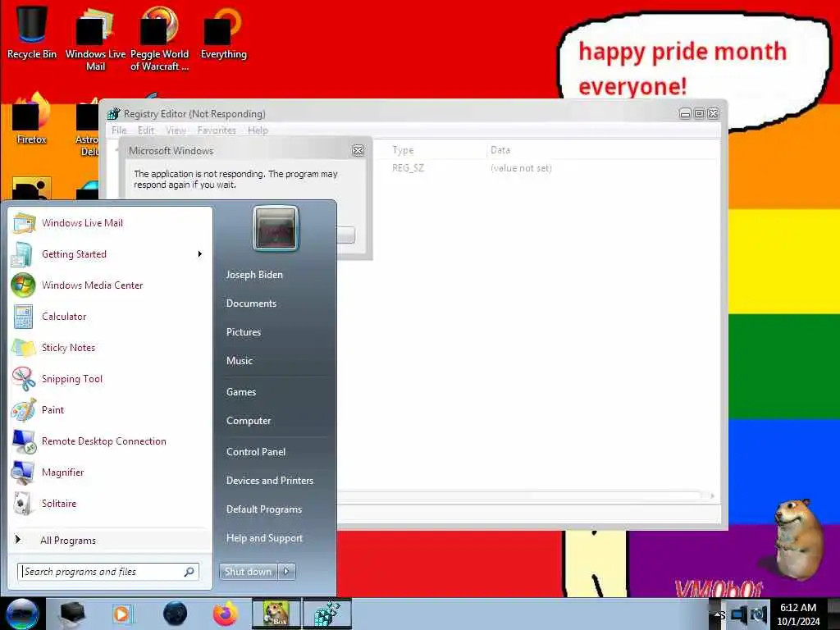Open Registry Editor Help menu
Screen dimensions: 840x630
coord(258,130)
